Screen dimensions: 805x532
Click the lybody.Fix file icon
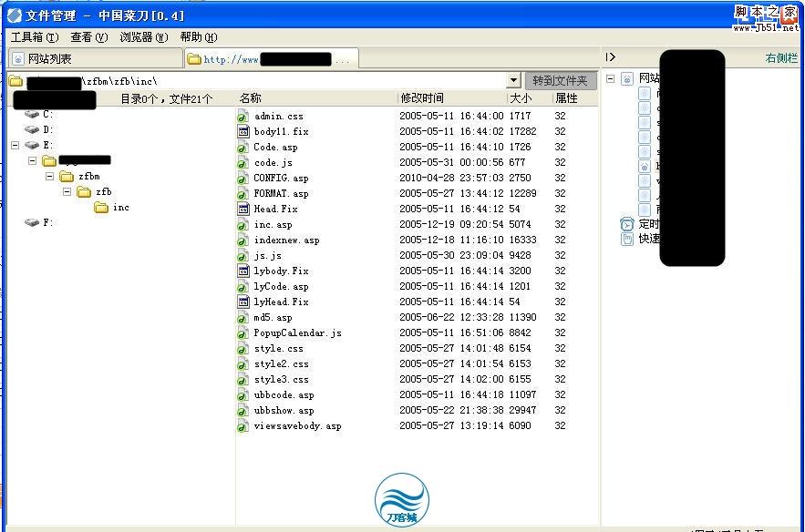pos(243,271)
